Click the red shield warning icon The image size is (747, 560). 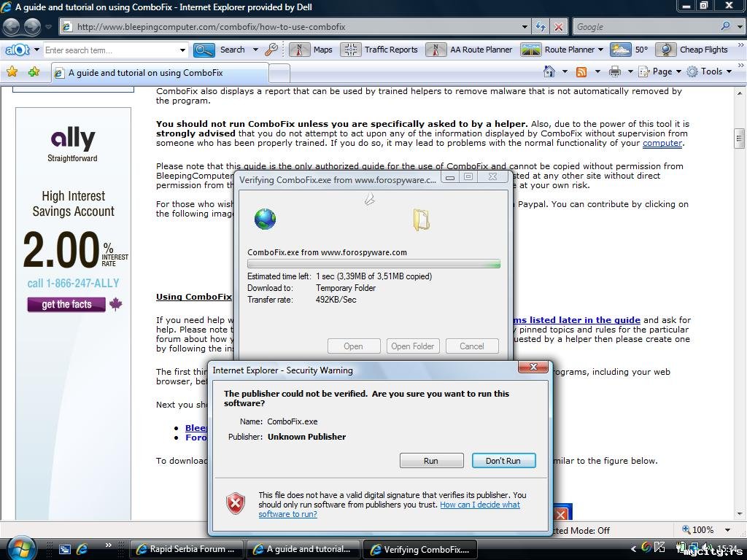236,504
